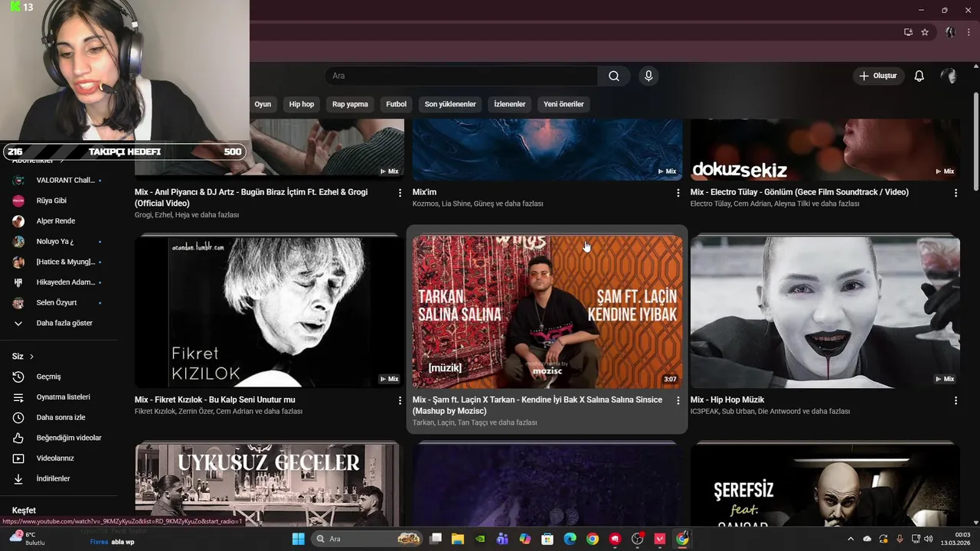Select the Yeni öneriler filter chip
The image size is (980, 551).
point(563,104)
